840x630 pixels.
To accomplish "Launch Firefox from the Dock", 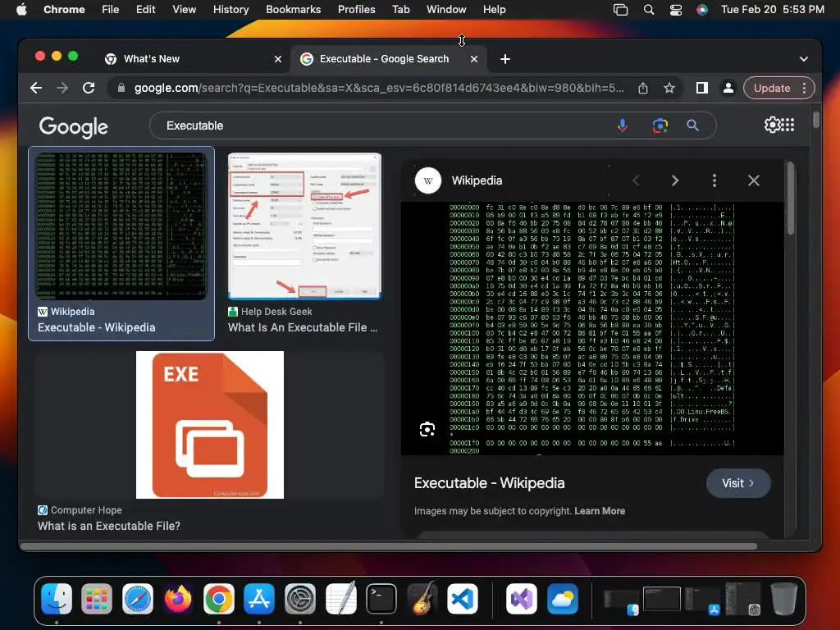I will pyautogui.click(x=178, y=598).
